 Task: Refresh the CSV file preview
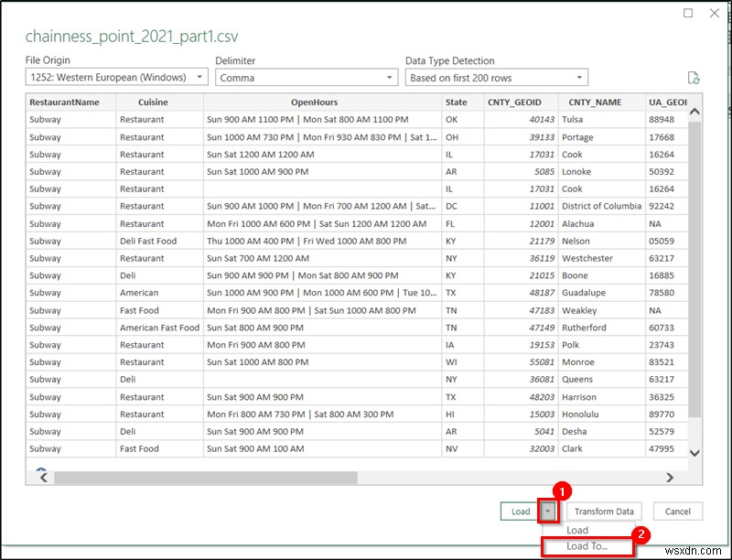click(695, 77)
